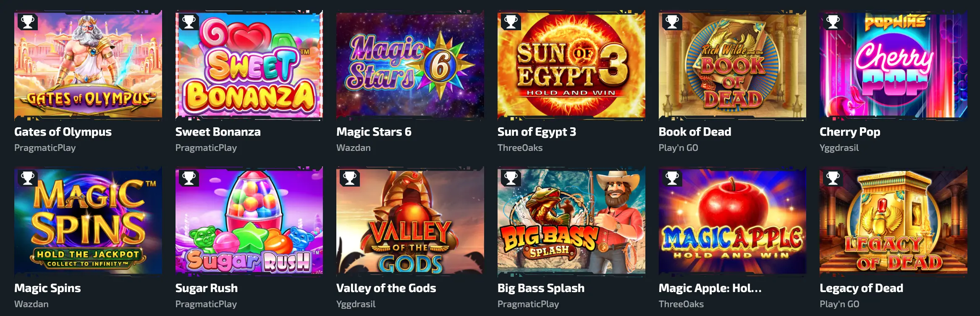Click the trophy icon on Cherry Pop
This screenshot has height=316, width=980.
pos(833,21)
